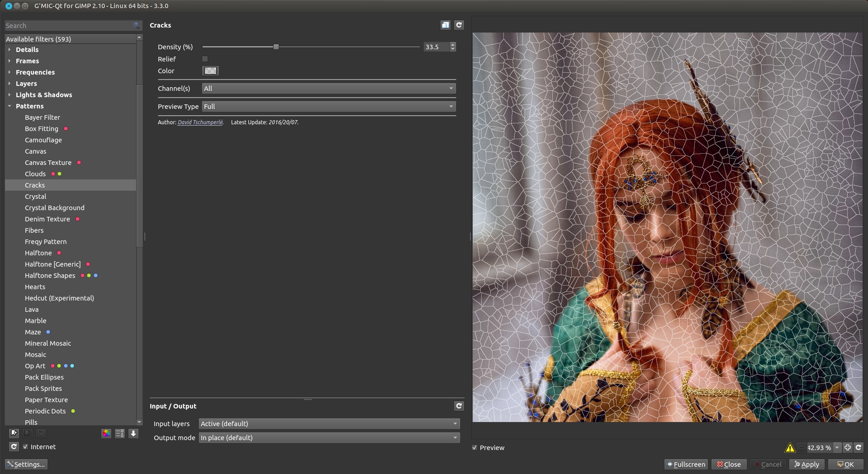Screen dimensions: 868x474
Task: Toggle the Internet checkbox
Action: (25, 446)
